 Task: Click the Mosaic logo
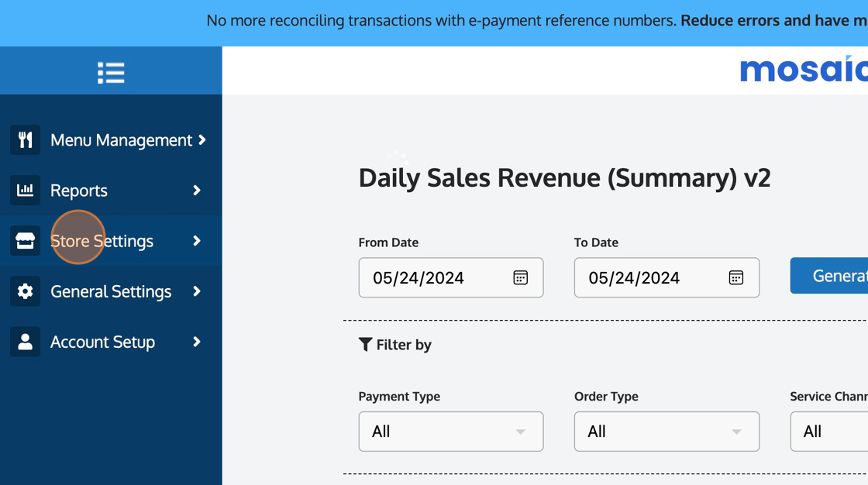(x=804, y=71)
